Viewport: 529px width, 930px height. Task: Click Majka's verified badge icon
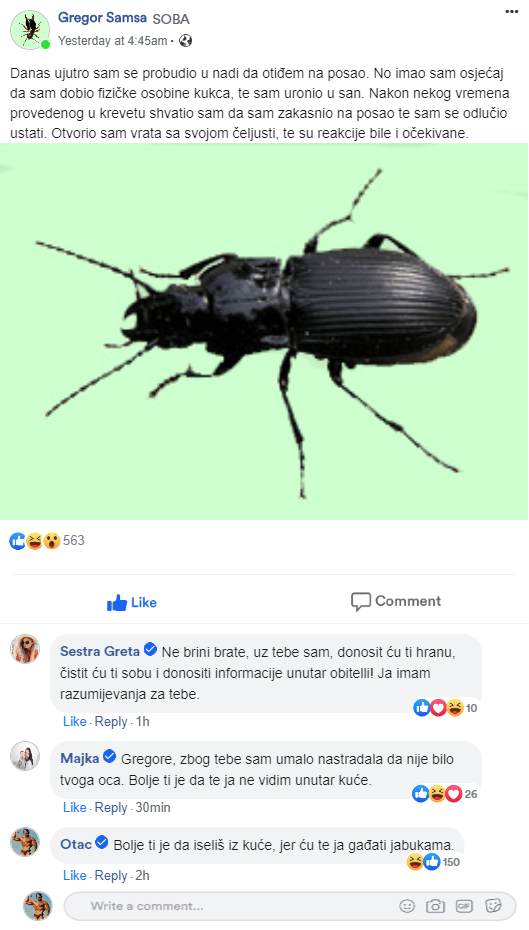pos(109,757)
